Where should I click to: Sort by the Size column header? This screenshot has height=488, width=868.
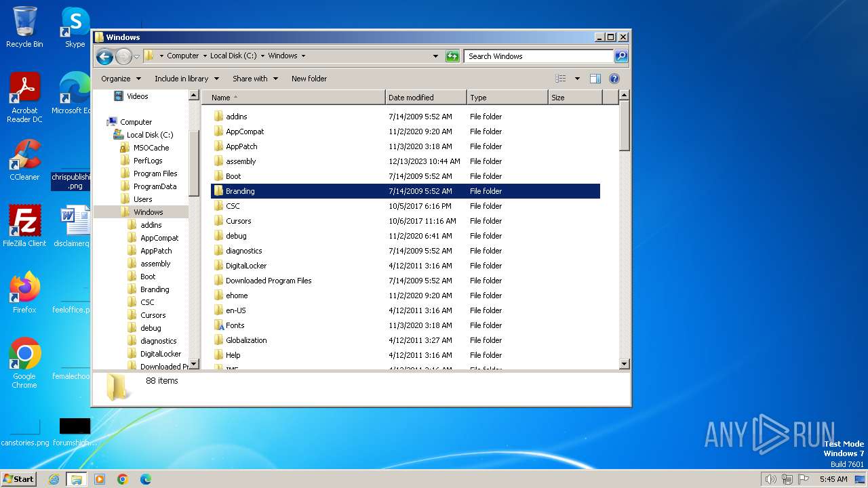[x=575, y=98]
